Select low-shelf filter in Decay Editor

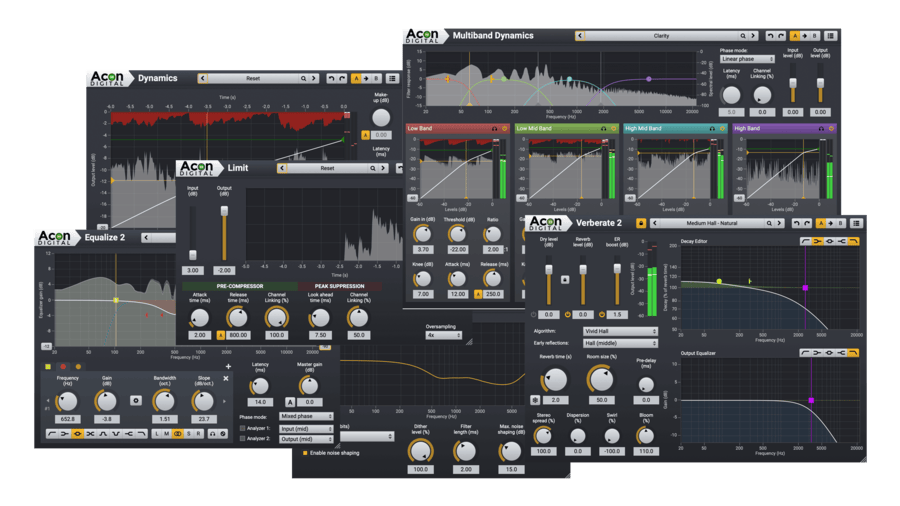click(818, 242)
